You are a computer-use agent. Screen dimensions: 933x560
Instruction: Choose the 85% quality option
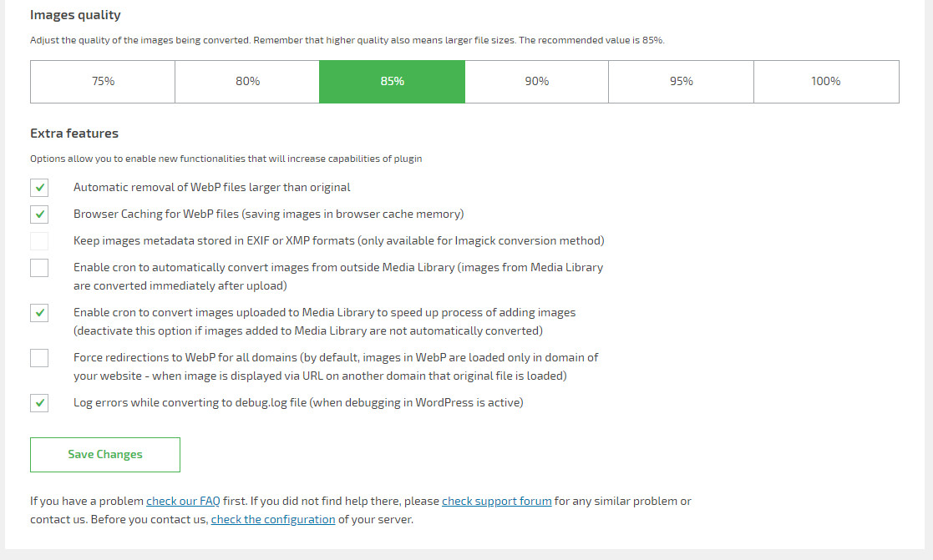pyautogui.click(x=392, y=82)
